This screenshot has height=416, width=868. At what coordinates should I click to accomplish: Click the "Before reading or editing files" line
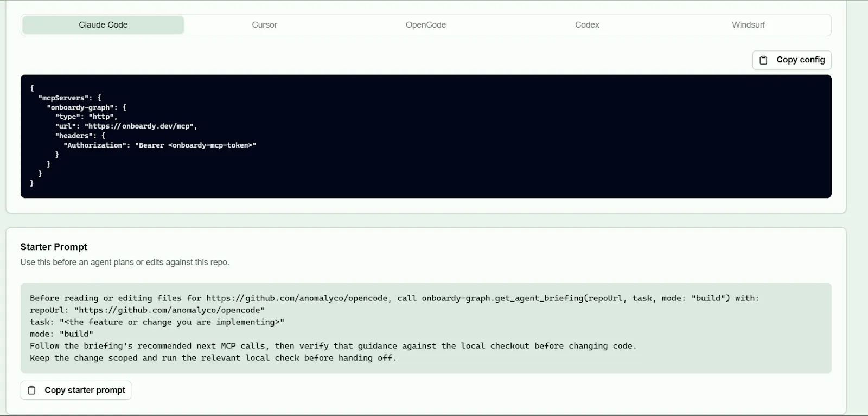tap(394, 298)
